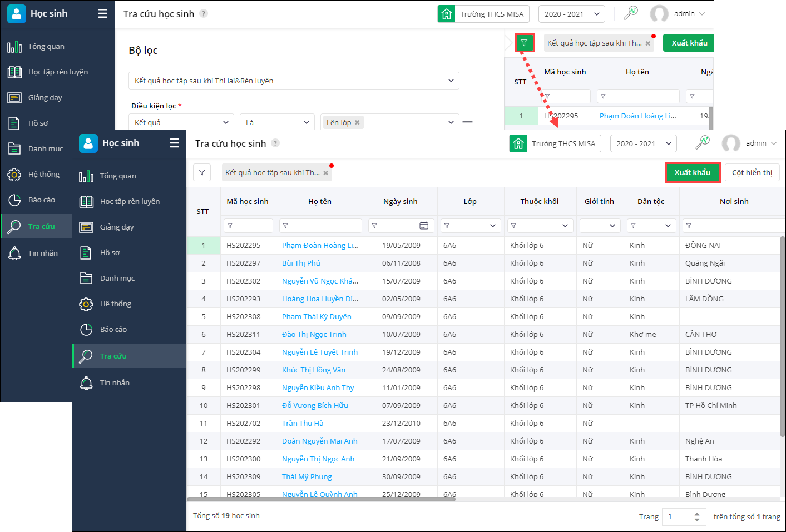The height and width of the screenshot is (532, 786).
Task: Click the funnel icon in Thuộc khối filter
Action: [x=513, y=226]
